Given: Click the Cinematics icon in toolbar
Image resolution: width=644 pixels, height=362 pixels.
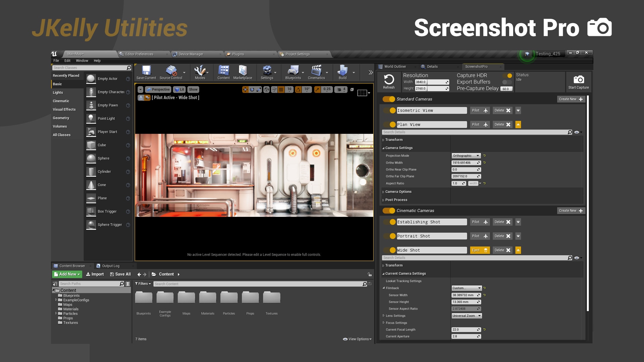Looking at the screenshot, I should tap(317, 72).
